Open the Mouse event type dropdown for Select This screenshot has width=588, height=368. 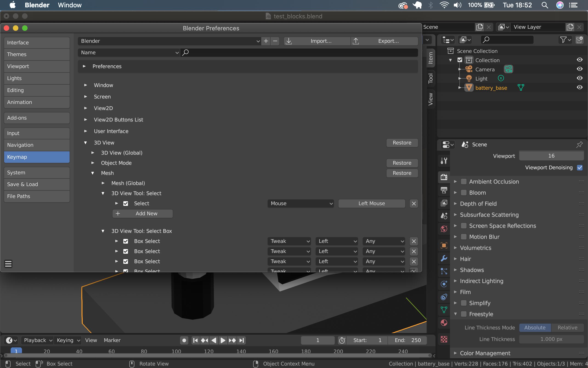301,204
